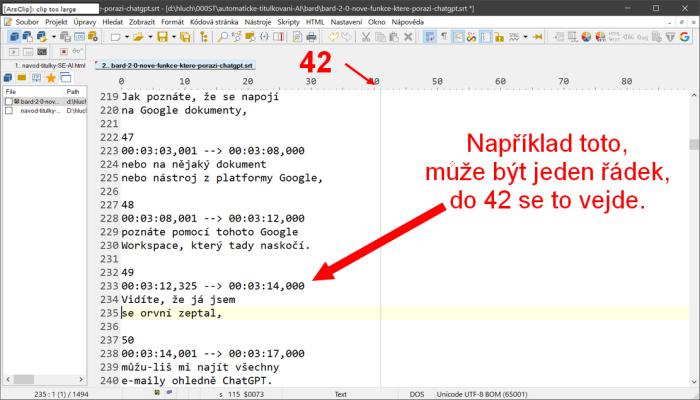Click the Find magnifier icon
Viewport: 700px width, 400px height.
222,37
